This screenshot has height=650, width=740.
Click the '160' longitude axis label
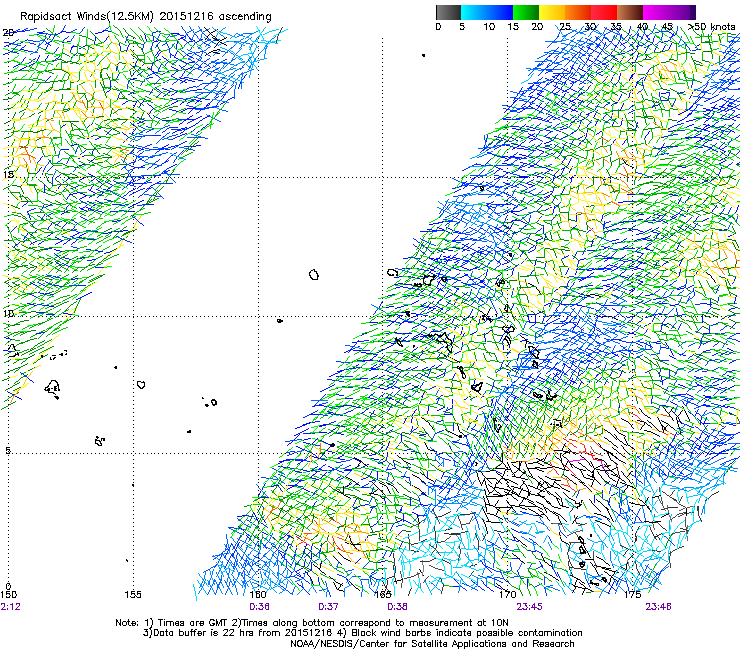tap(258, 595)
